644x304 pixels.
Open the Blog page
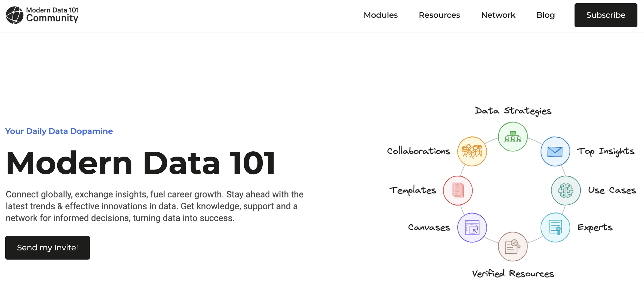click(x=546, y=15)
